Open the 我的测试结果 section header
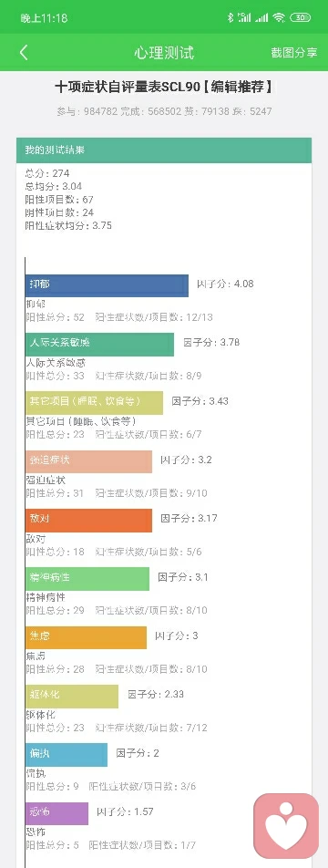This screenshot has width=328, height=868. [x=164, y=150]
